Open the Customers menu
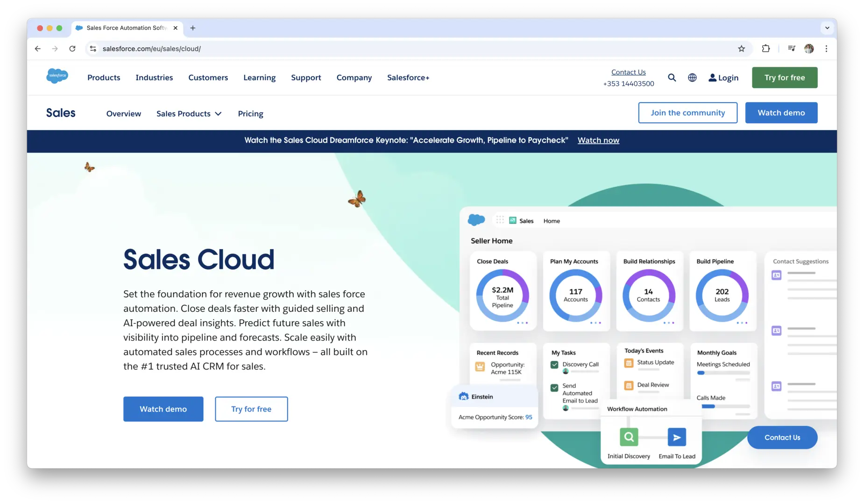 point(208,77)
